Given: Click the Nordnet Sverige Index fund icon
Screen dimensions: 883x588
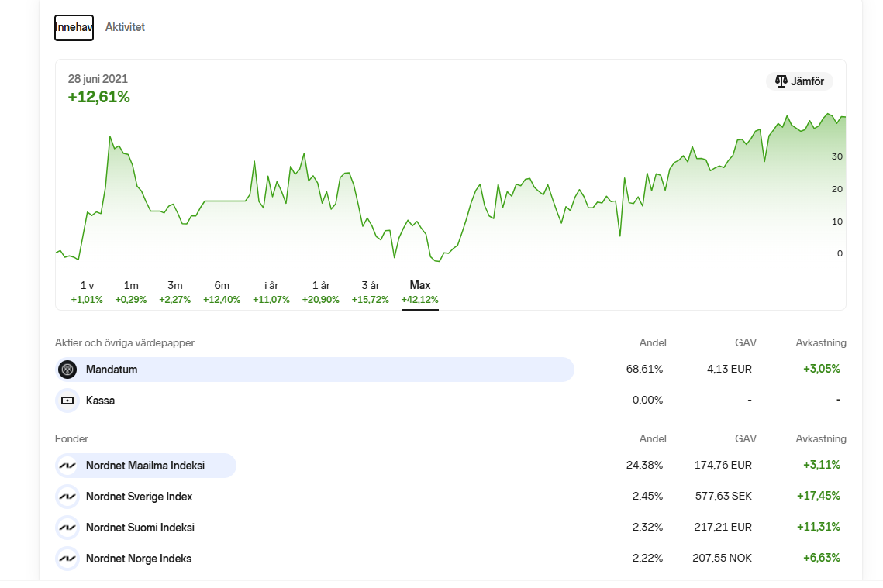Looking at the screenshot, I should pos(67,497).
